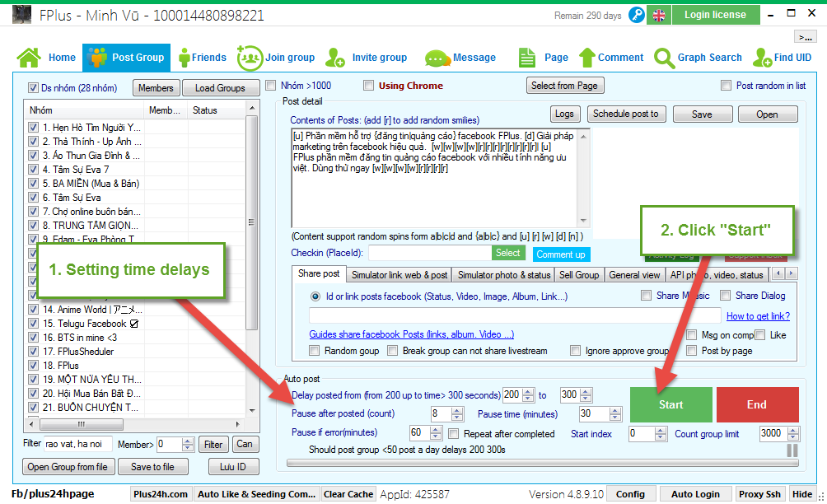
Task: Click the green Friends person icon
Action: click(x=184, y=58)
